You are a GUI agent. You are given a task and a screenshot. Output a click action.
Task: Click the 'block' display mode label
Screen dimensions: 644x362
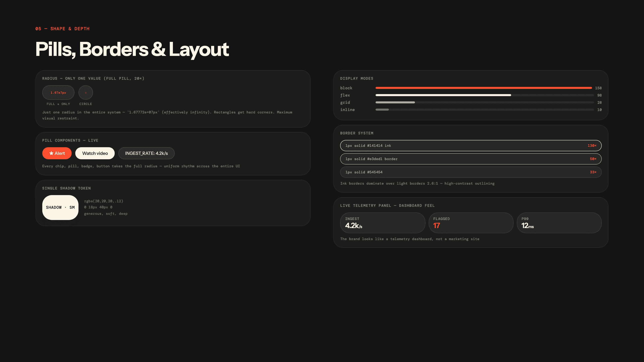(x=346, y=88)
